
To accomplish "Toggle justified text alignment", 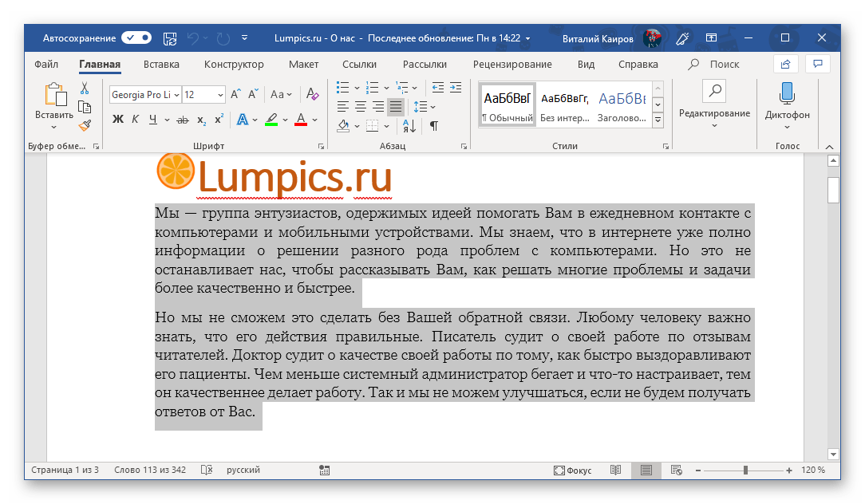I will coord(396,106).
